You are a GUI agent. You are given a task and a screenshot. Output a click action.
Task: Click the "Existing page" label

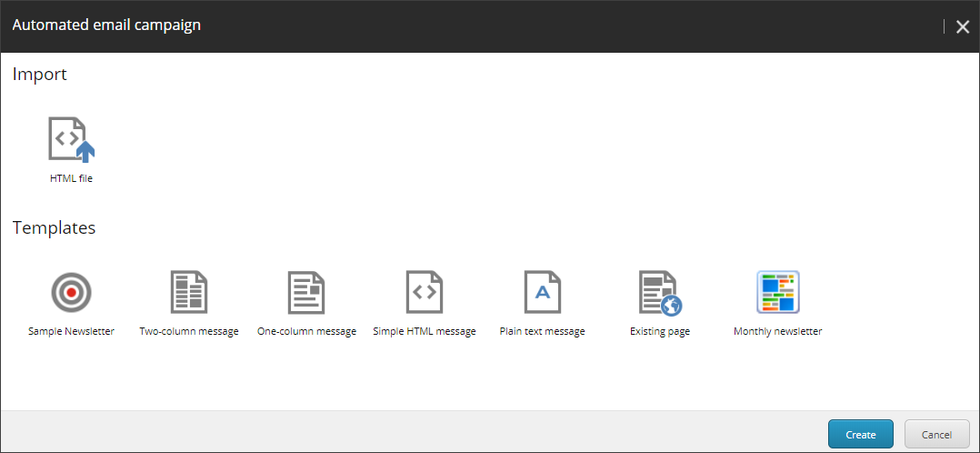pyautogui.click(x=660, y=332)
